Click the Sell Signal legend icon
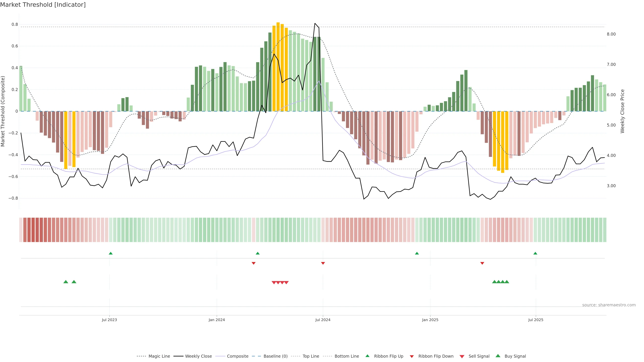 462,356
